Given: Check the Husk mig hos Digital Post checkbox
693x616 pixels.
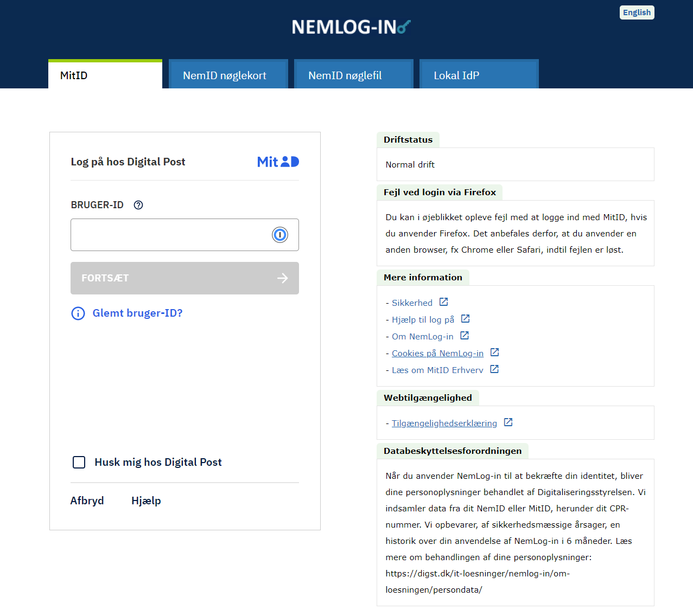Looking at the screenshot, I should click(79, 462).
